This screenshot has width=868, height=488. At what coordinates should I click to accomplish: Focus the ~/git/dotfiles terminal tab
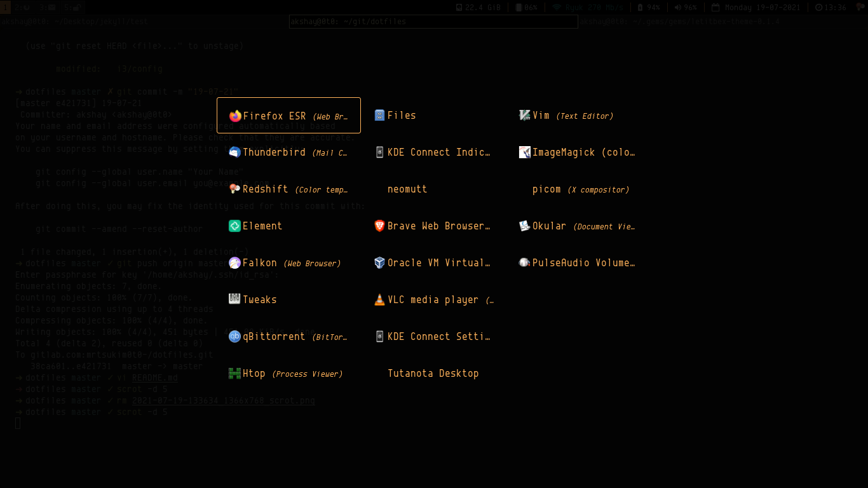tap(433, 22)
